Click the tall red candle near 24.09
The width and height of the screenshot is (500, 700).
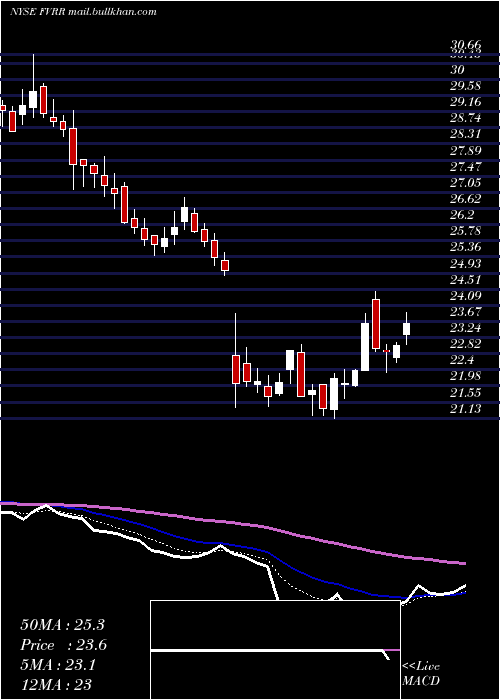pyautogui.click(x=376, y=324)
